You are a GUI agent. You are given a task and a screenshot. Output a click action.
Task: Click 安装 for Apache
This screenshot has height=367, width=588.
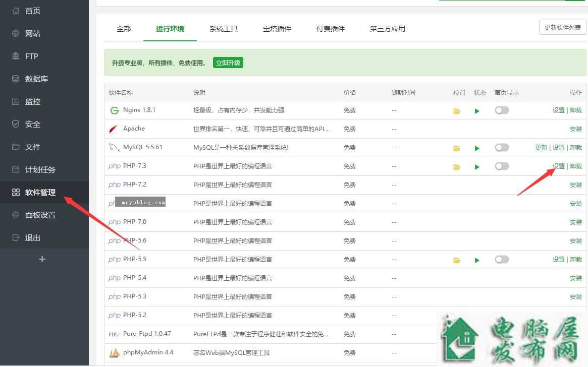point(575,129)
